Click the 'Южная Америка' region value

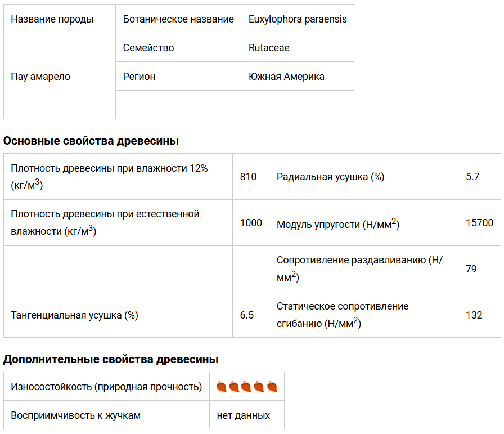coord(286,77)
